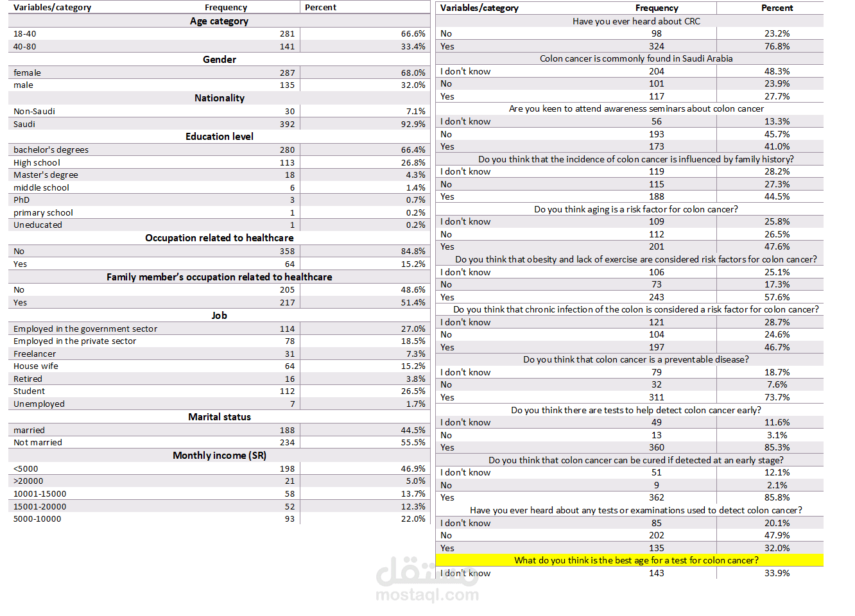Image resolution: width=855 pixels, height=616 pixels.
Task: Select the 'tests to help detect colon cancer early' question
Action: point(636,410)
